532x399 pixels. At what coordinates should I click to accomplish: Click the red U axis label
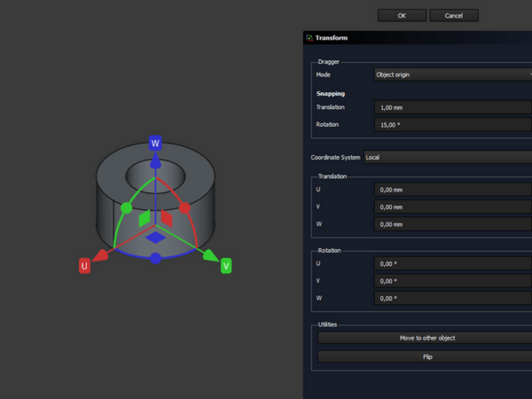click(x=84, y=266)
